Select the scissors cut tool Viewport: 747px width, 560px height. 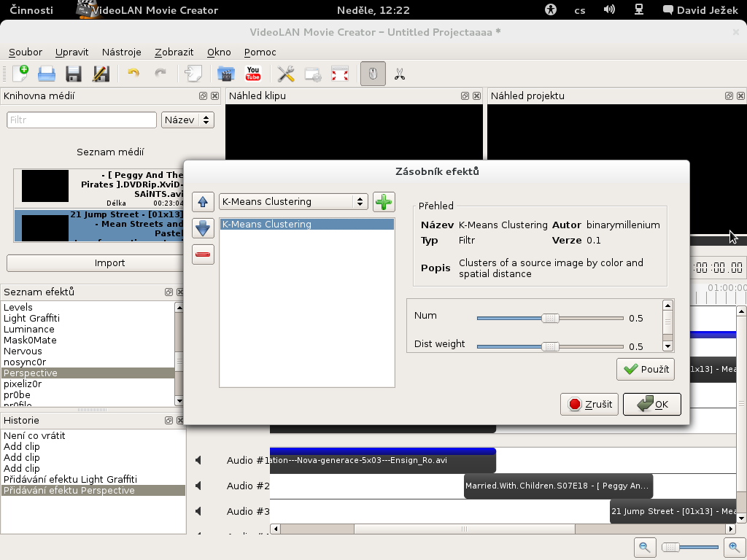(x=400, y=74)
